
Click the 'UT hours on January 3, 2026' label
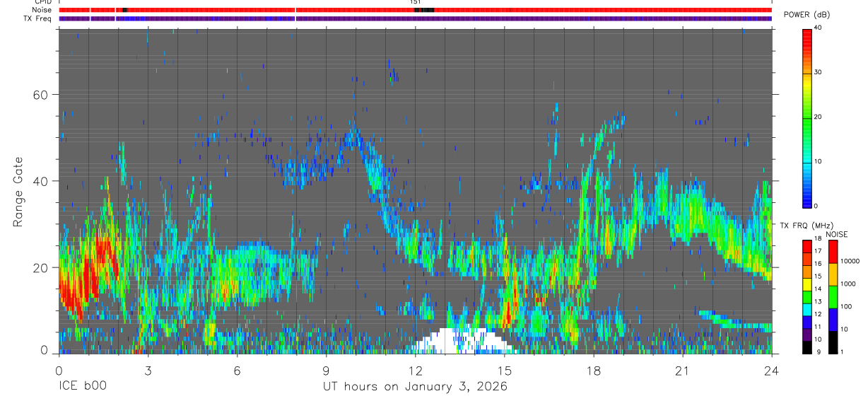coord(415,387)
